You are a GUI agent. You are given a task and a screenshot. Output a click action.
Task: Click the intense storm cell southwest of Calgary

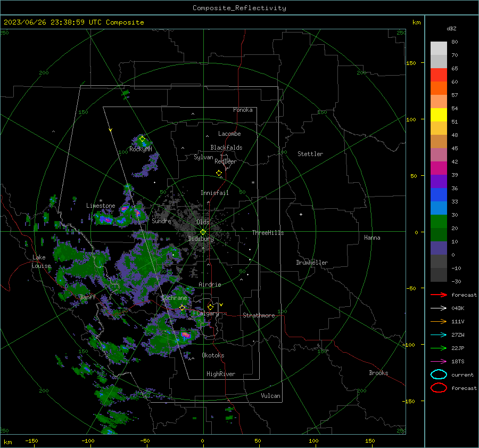[186, 335]
